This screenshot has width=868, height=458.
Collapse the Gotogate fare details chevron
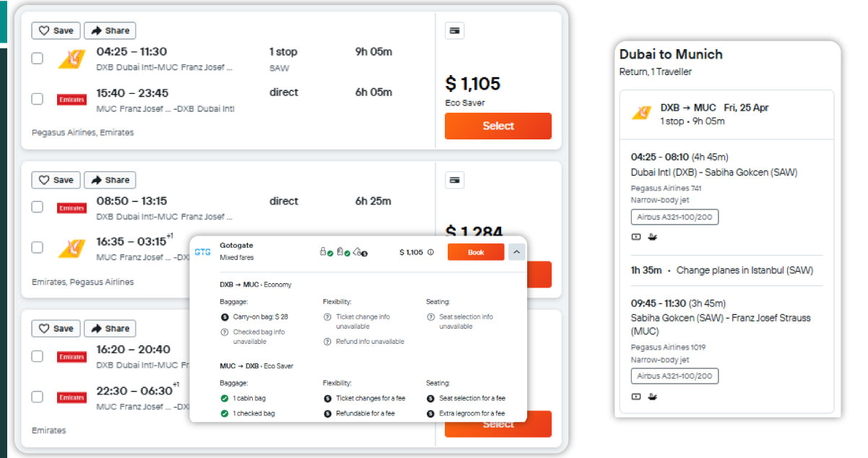coord(516,252)
